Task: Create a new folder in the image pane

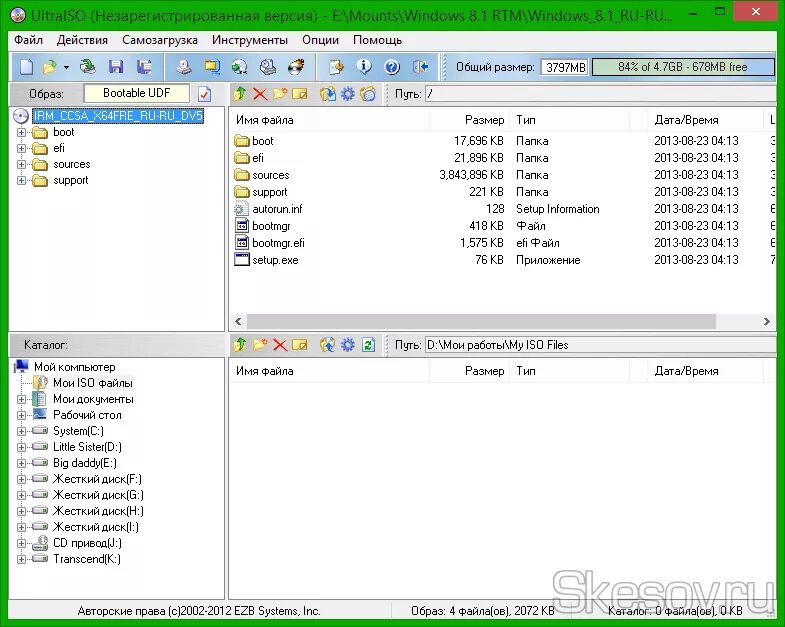Action: pyautogui.click(x=280, y=93)
